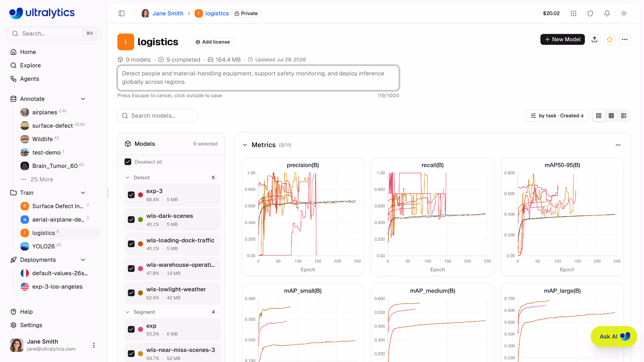
Task: Collapse the Metrics panel
Action: point(245,145)
